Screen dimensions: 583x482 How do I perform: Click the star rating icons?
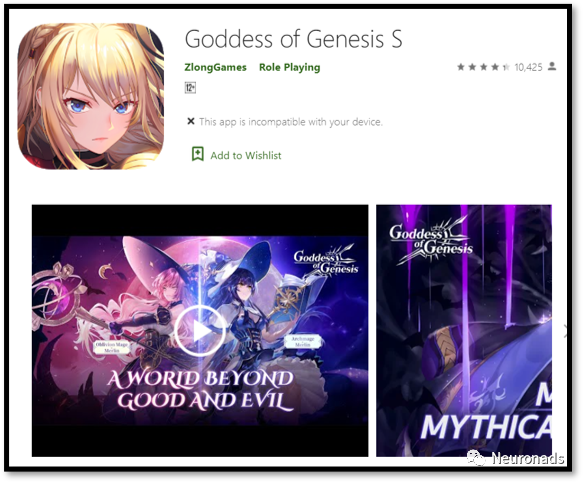483,67
